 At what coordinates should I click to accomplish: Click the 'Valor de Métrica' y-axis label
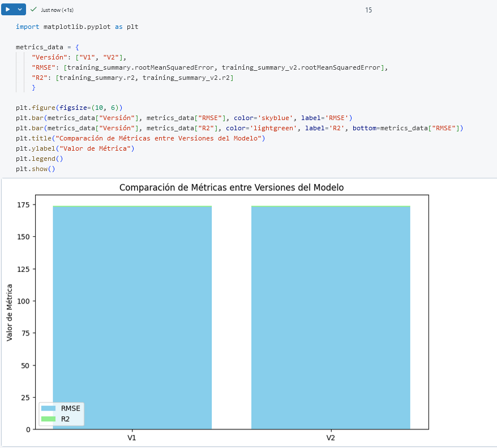pos(10,312)
